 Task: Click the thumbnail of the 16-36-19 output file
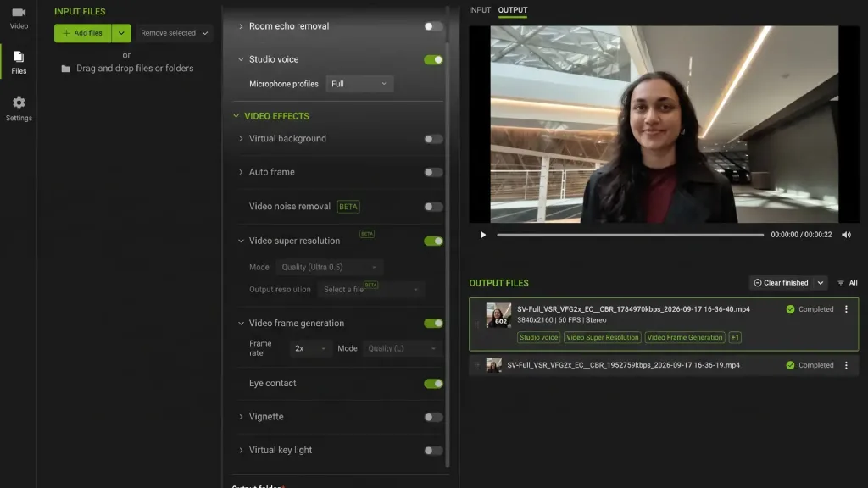(494, 365)
